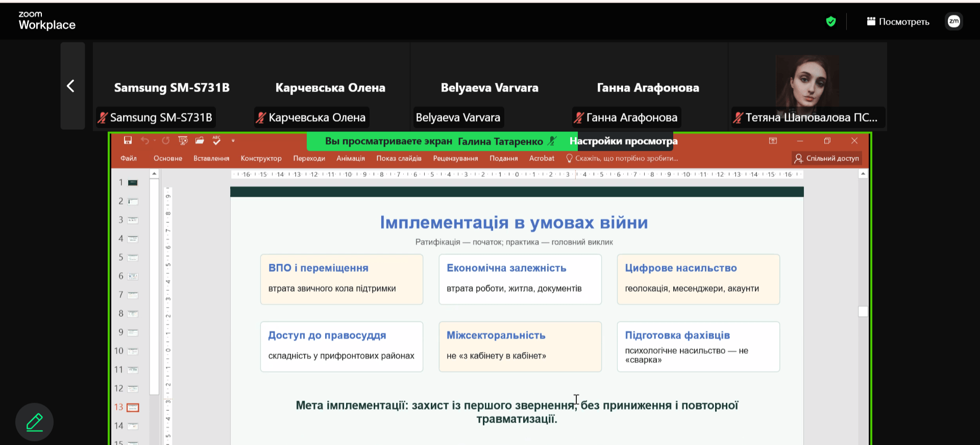Click muted mic icon for Тетяна Шаповалова
The height and width of the screenshot is (445, 980).
[738, 118]
